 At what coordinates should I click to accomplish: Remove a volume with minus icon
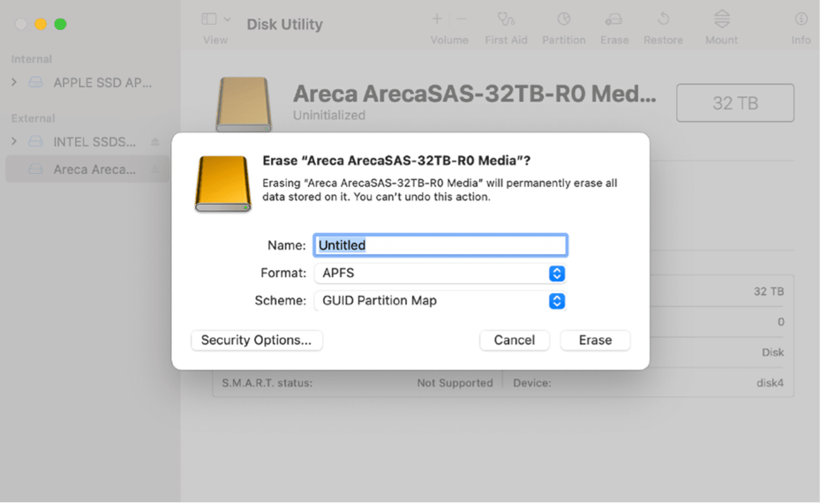coord(462,20)
